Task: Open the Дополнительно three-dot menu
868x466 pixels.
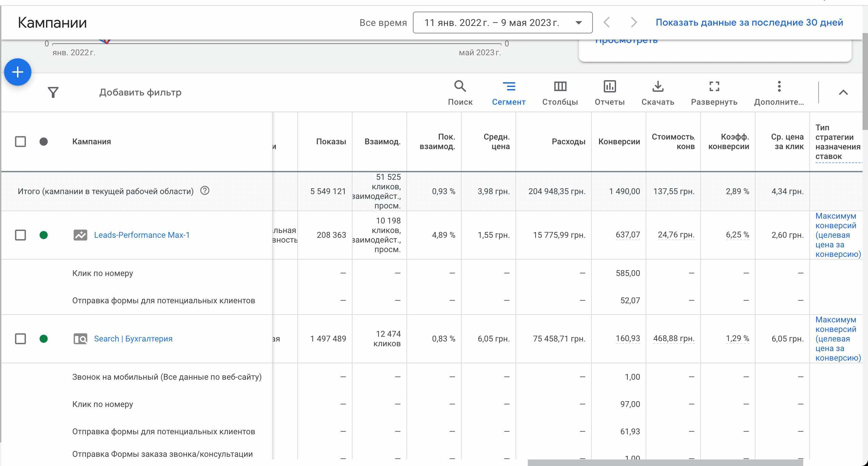Action: pos(779,93)
